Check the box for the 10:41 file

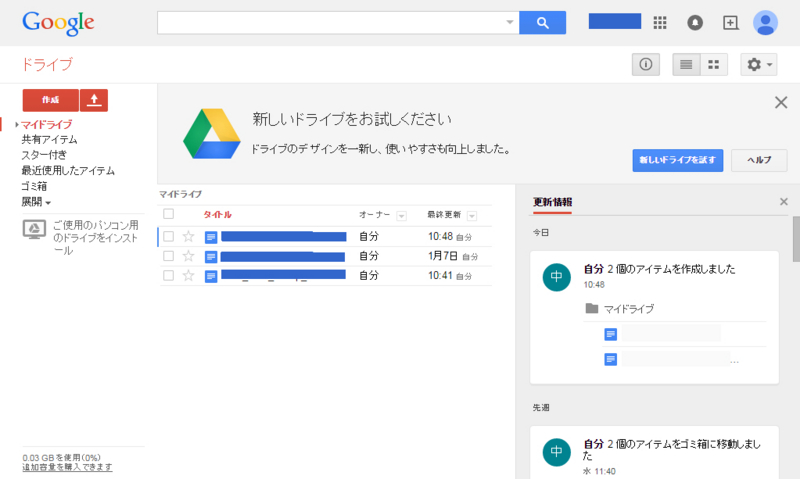pyautogui.click(x=168, y=275)
